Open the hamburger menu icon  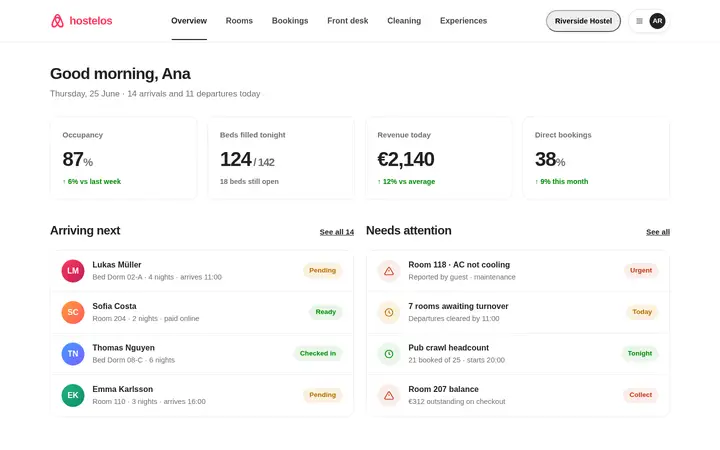click(639, 21)
